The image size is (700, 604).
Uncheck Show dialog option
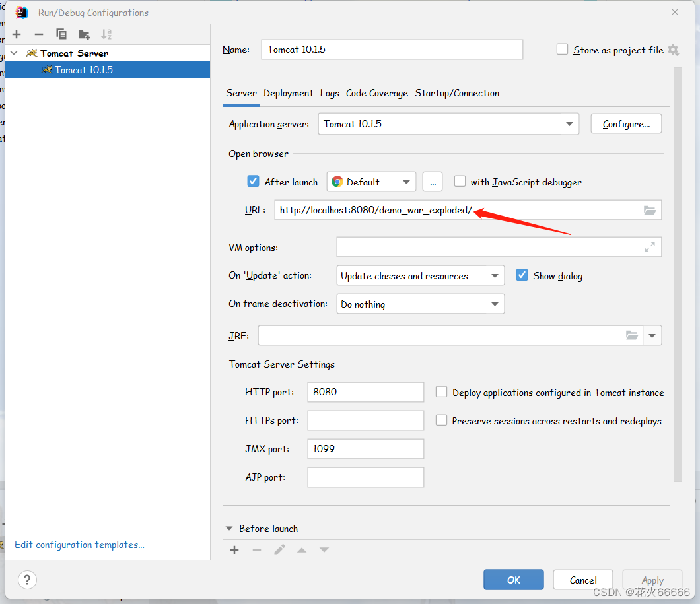coord(522,275)
